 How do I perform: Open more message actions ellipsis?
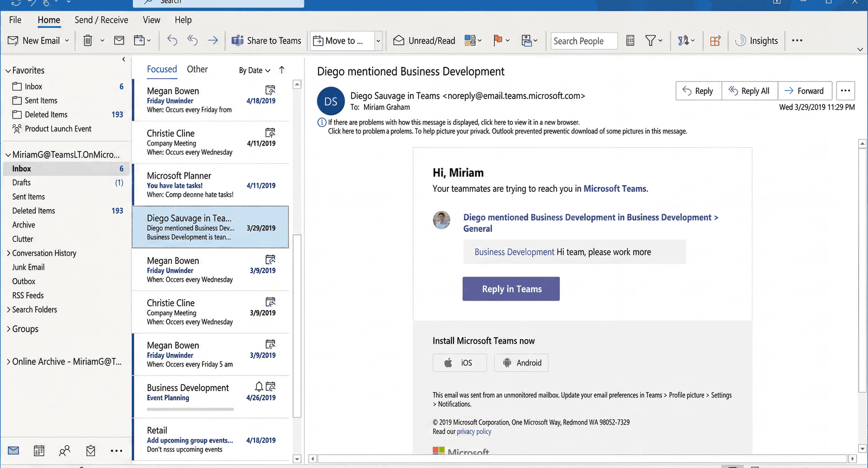845,91
